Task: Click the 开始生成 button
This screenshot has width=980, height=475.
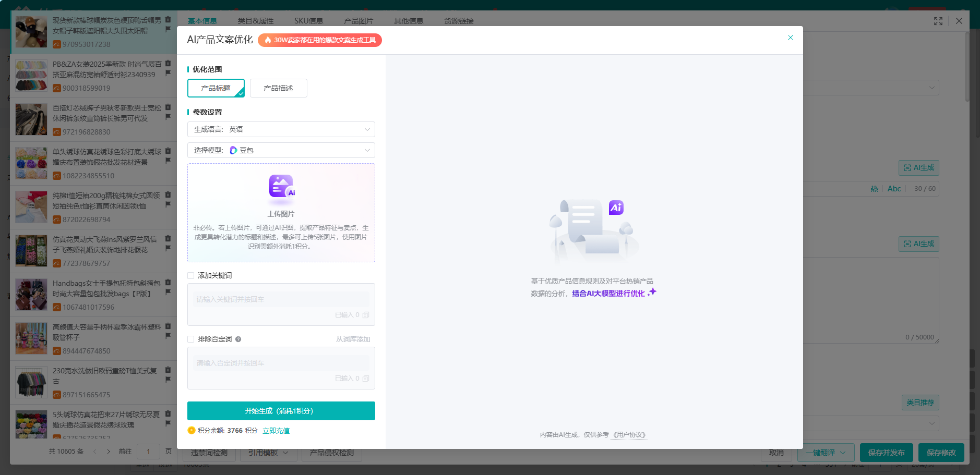Action: [281, 411]
